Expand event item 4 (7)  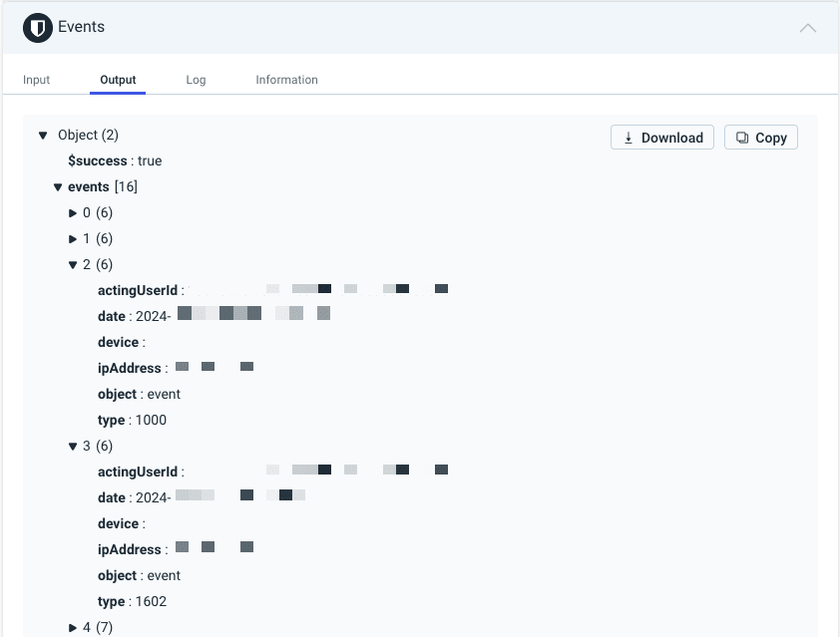click(x=73, y=627)
